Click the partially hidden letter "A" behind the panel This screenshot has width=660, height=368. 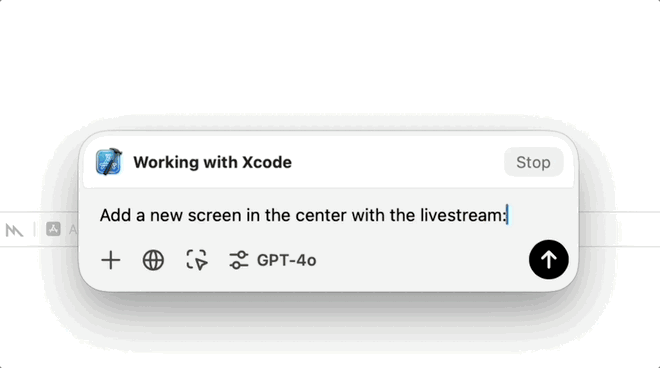pos(73,230)
